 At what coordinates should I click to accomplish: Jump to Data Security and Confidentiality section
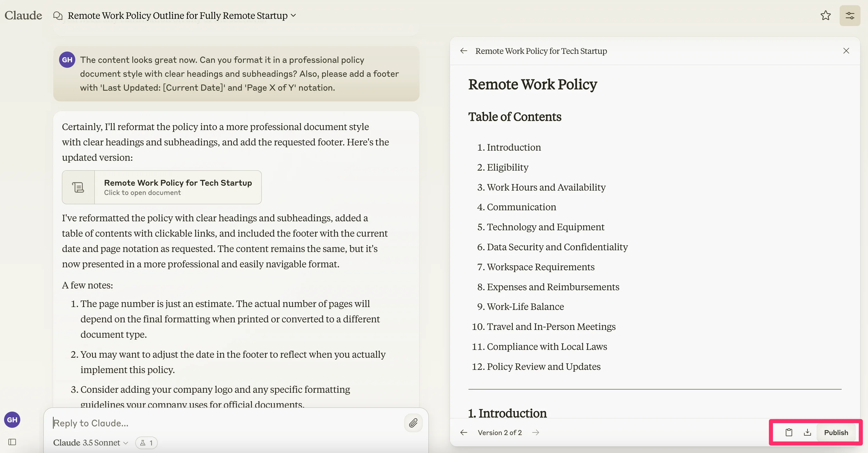[557, 247]
